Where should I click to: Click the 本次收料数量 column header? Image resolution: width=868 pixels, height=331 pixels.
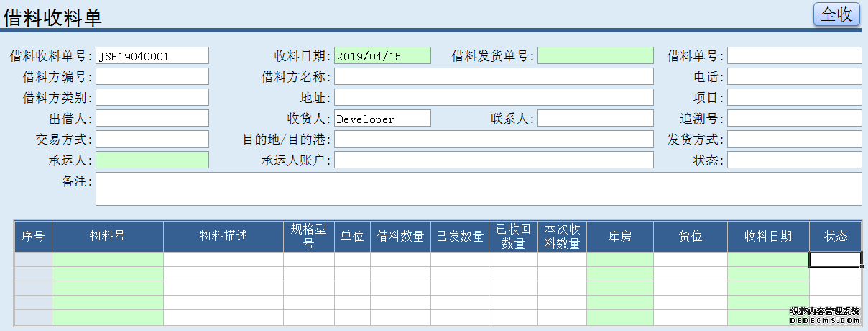(x=562, y=236)
